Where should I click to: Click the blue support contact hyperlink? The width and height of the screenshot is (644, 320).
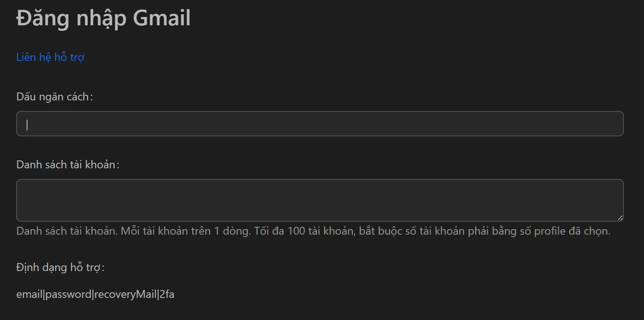pyautogui.click(x=49, y=57)
